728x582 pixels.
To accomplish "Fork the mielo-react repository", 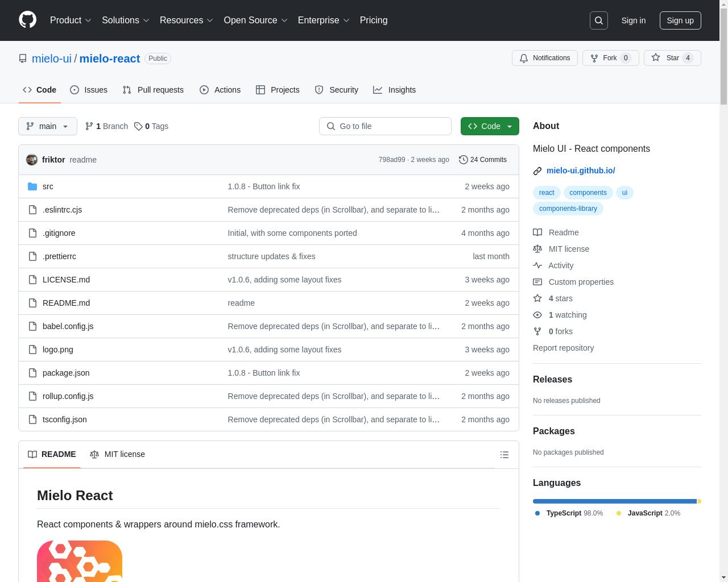I will pyautogui.click(x=610, y=58).
